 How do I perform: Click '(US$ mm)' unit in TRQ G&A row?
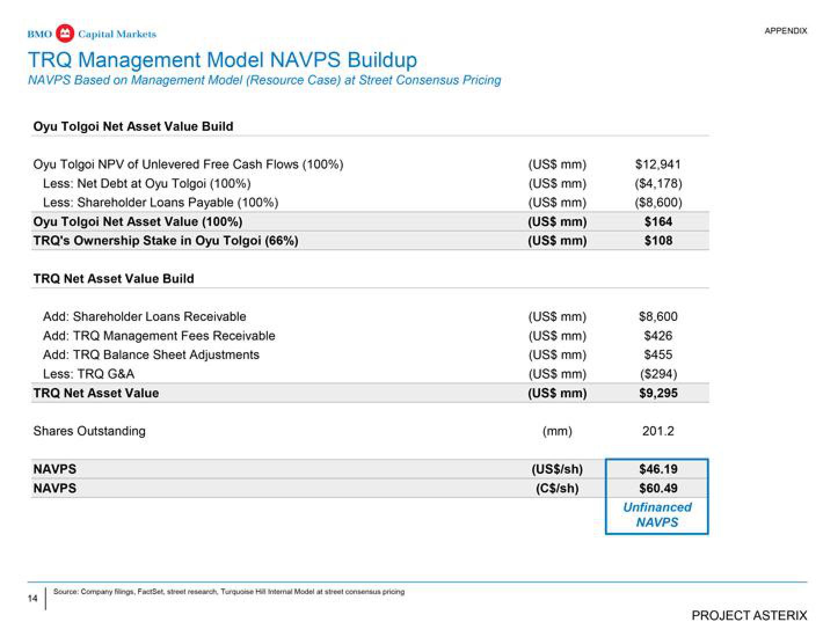[x=557, y=374]
